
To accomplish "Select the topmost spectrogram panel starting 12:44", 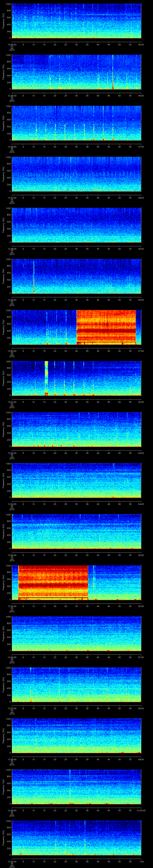I will tap(76, 21).
